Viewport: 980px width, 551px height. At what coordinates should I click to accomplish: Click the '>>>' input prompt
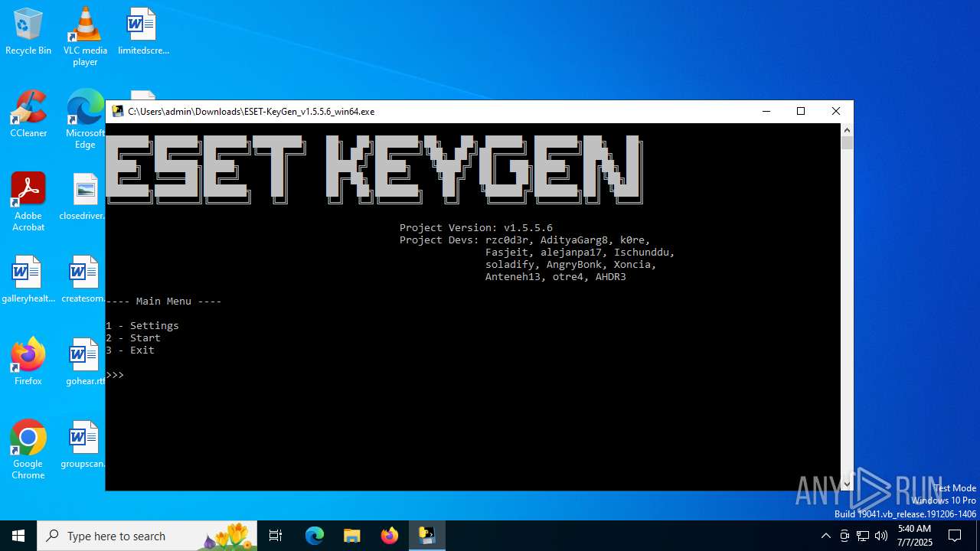115,374
